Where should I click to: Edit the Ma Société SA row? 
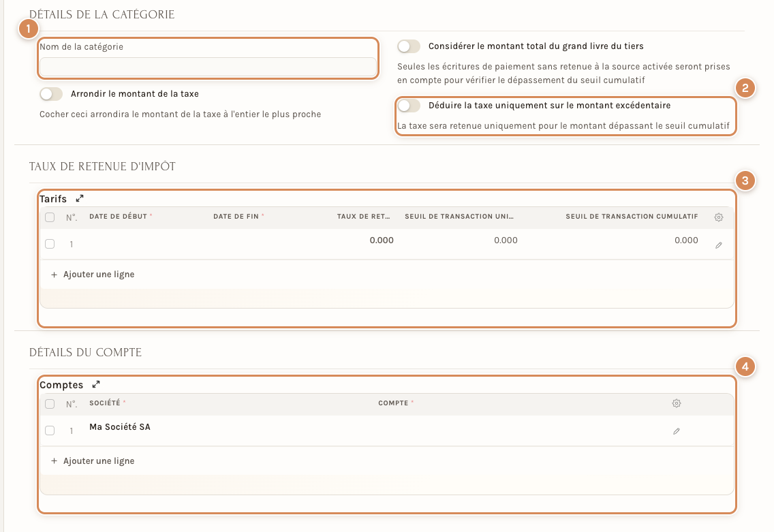(x=677, y=431)
